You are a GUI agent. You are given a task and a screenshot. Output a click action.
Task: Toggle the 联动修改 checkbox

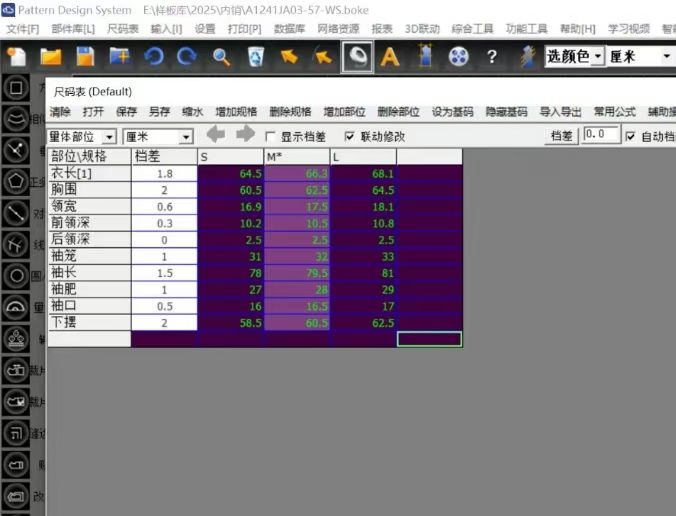(x=349, y=136)
